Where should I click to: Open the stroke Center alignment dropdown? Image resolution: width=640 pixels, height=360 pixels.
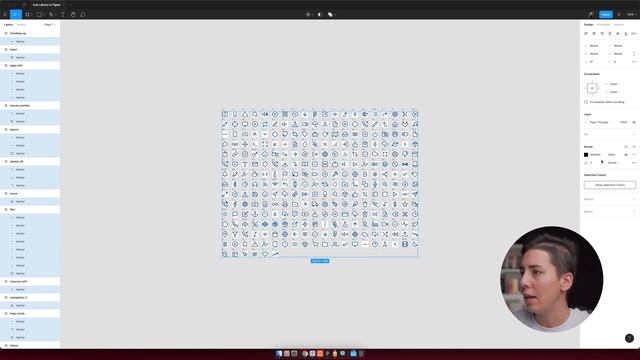pos(613,163)
